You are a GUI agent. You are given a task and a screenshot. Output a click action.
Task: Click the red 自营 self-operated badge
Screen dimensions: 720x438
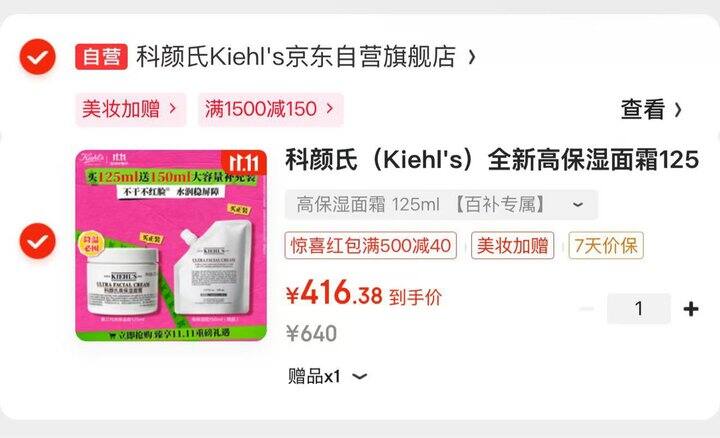pos(101,57)
